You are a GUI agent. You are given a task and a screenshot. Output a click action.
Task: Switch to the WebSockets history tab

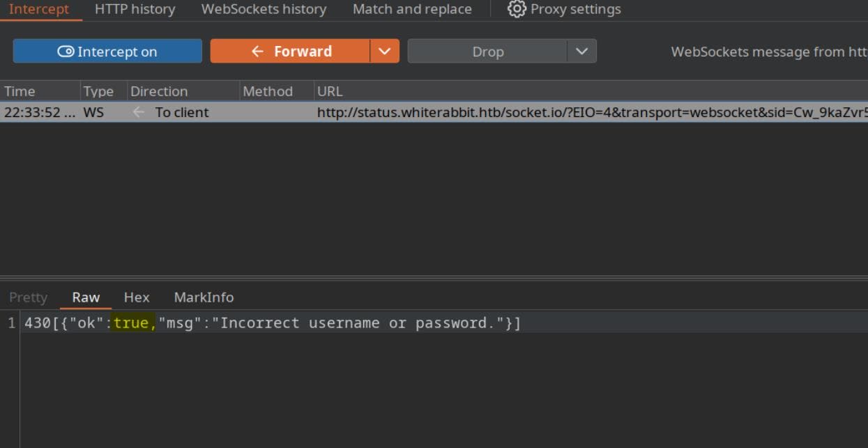[x=264, y=9]
